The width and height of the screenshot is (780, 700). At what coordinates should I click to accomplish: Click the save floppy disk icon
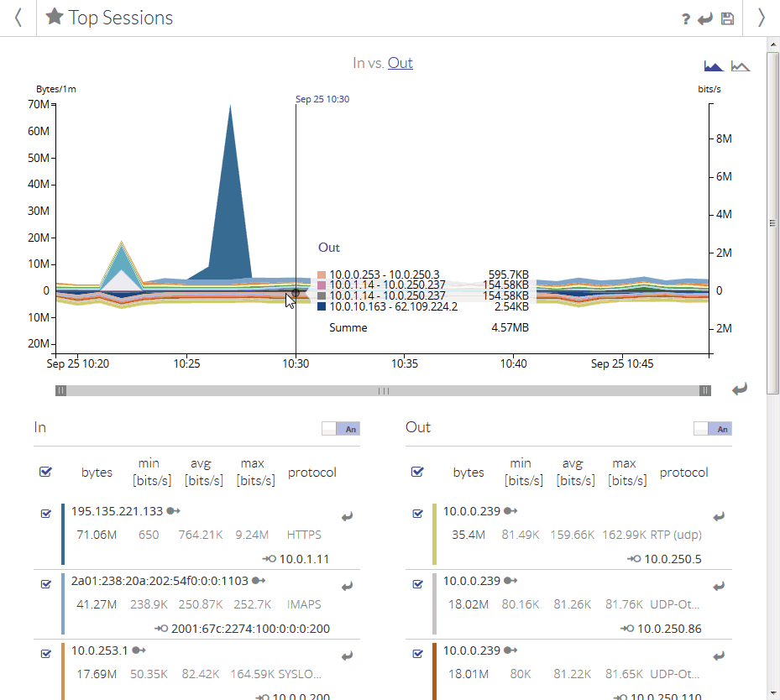coord(727,19)
